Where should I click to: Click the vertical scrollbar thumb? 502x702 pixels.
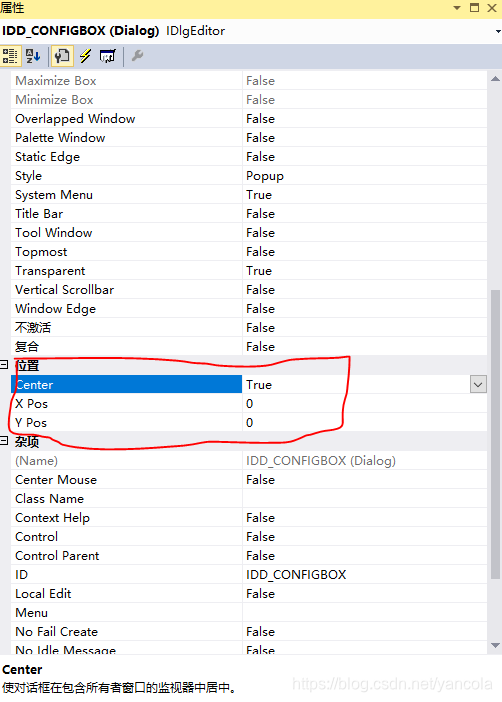tap(495, 434)
